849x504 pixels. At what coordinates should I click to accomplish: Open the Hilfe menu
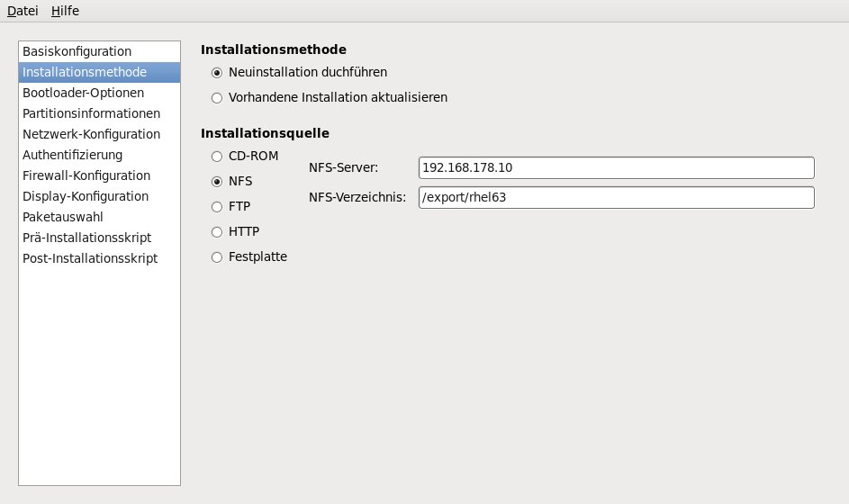[65, 11]
